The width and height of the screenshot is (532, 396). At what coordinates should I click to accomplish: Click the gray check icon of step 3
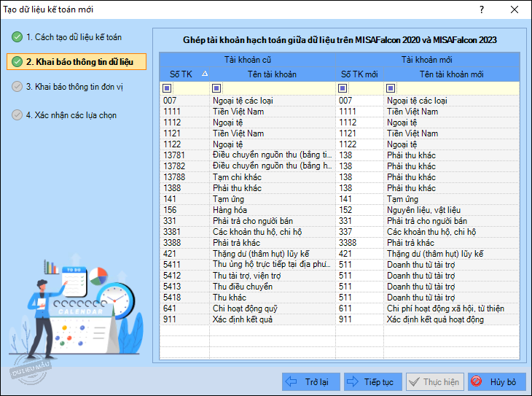tap(17, 87)
